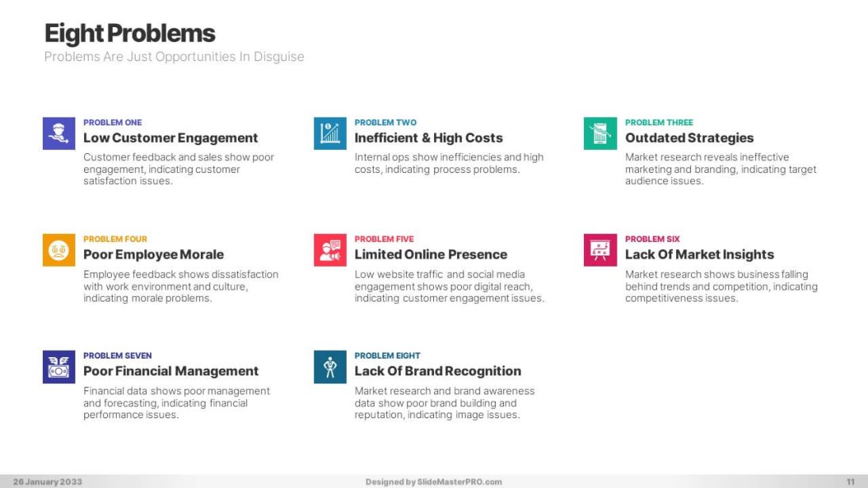
Task: Select the Lack Of Brand Recognition description
Action: (444, 403)
